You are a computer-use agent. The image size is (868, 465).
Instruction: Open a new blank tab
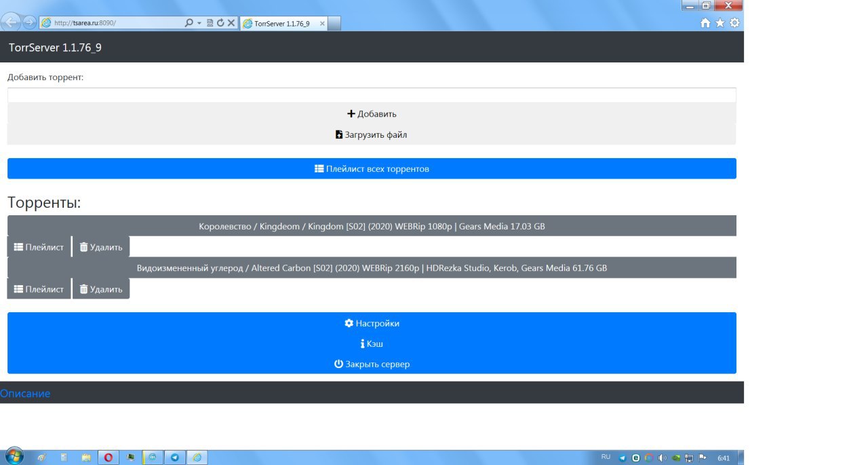point(334,23)
